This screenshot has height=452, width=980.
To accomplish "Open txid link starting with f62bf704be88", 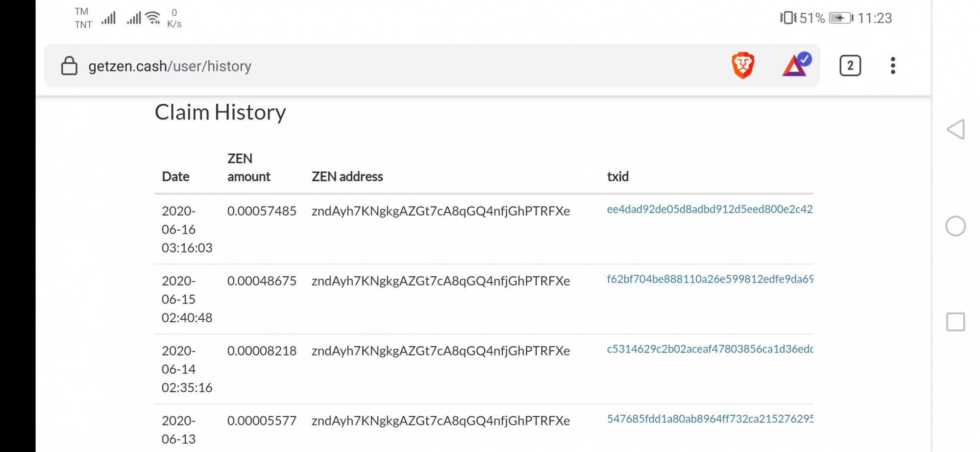I will 710,280.
